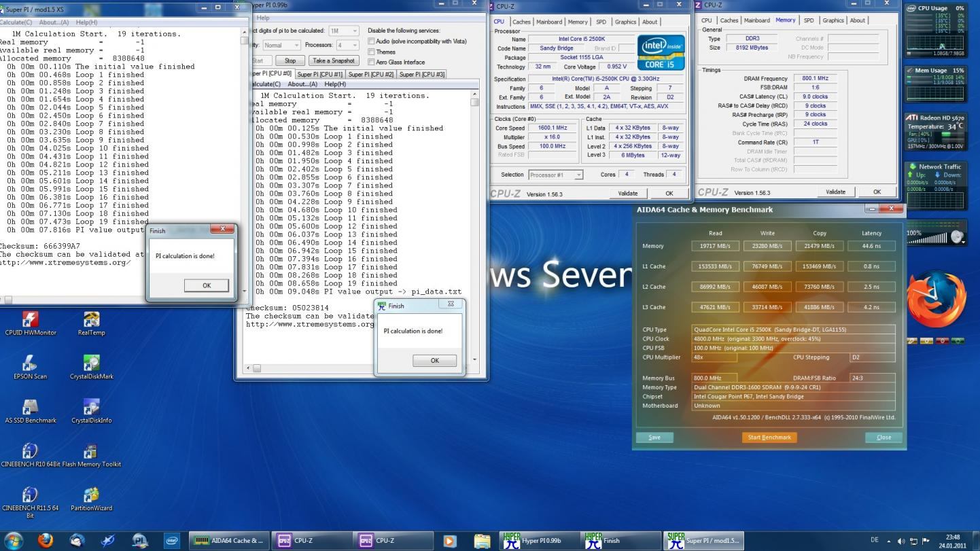This screenshot has height=551, width=980.
Task: Launch RealTemp desktop shortcut
Action: 91,323
